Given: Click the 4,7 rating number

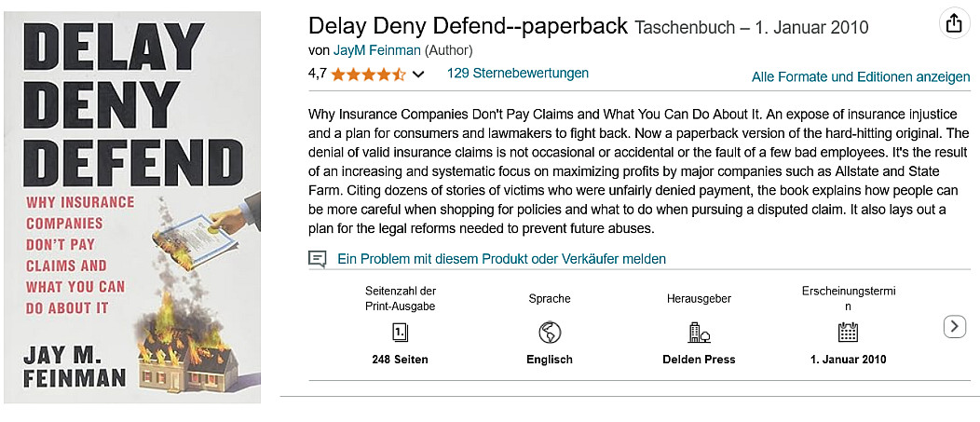Looking at the screenshot, I should pos(317,73).
